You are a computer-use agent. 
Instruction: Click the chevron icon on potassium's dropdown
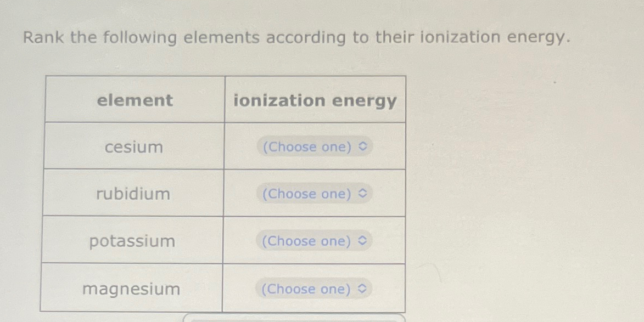[363, 241]
